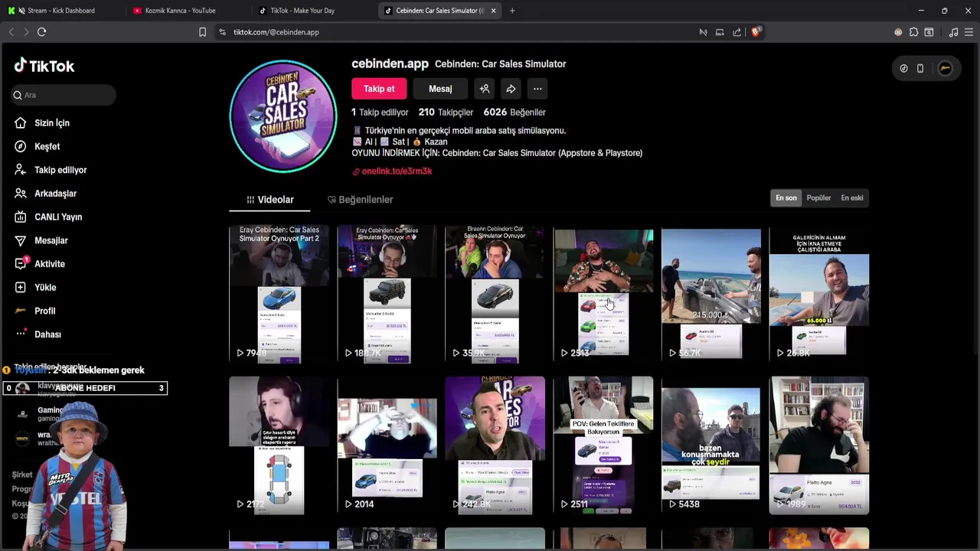The height and width of the screenshot is (551, 980).
Task: Open new browser tab
Action: click(512, 11)
